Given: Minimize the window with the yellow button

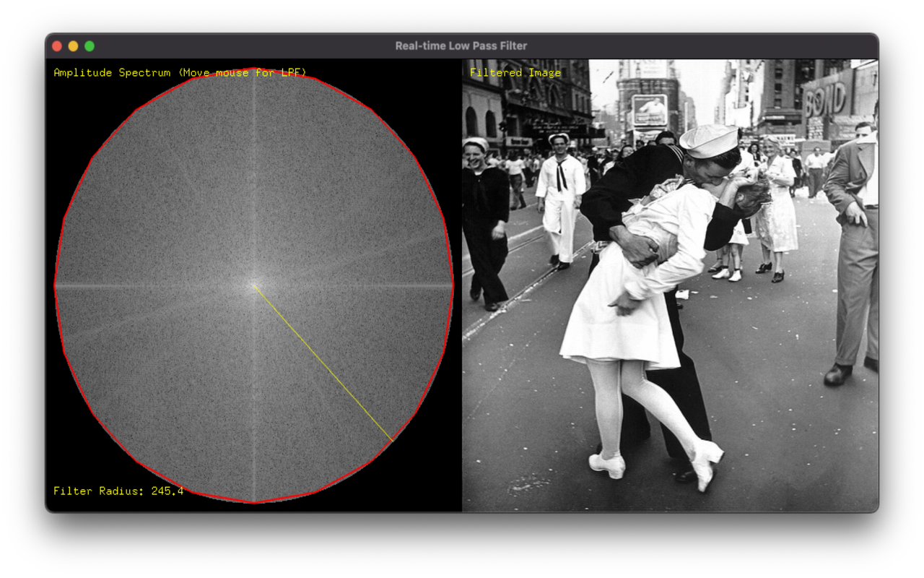Looking at the screenshot, I should click(x=73, y=46).
